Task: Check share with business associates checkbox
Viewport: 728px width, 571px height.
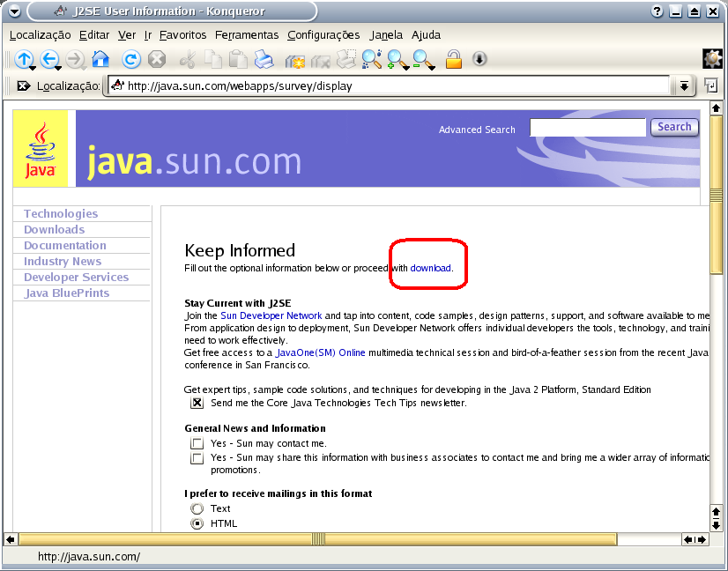Action: click(x=197, y=458)
